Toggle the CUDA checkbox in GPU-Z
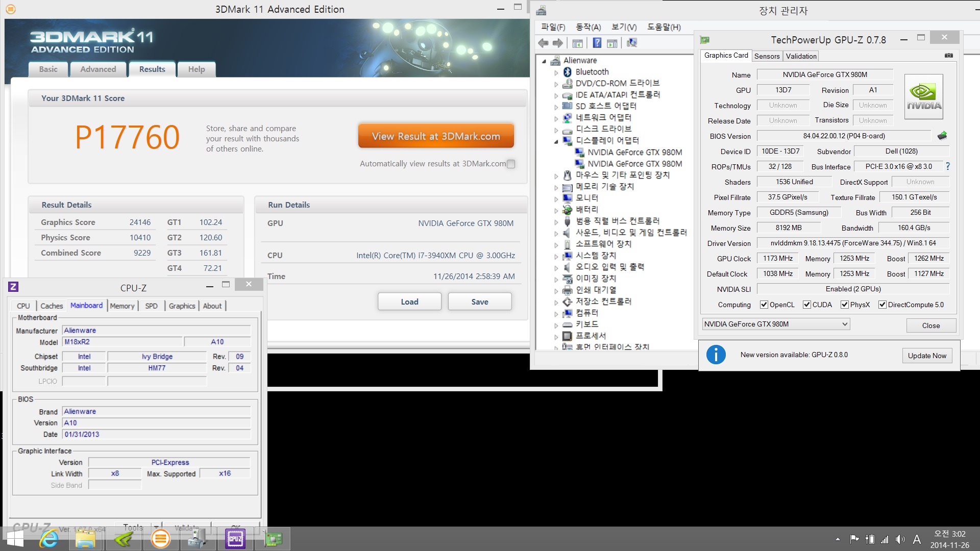980x551 pixels. tap(806, 305)
